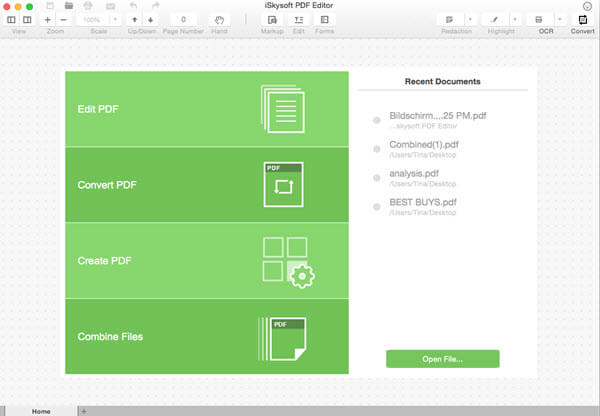Add a new tab with plus

point(84,411)
